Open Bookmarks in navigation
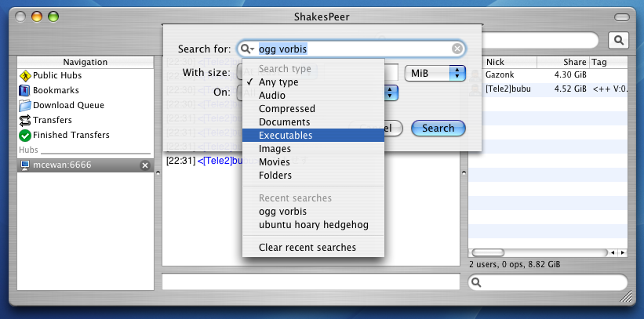The width and height of the screenshot is (644, 319). (56, 90)
